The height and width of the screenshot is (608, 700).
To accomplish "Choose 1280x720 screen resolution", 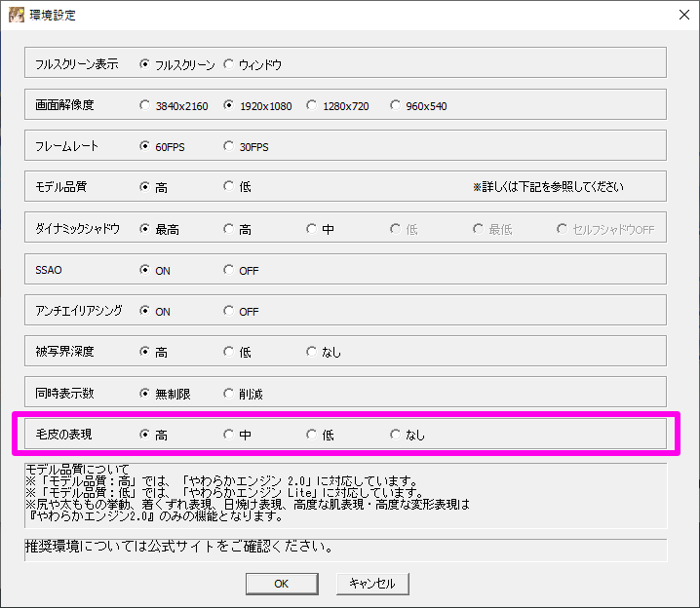I will (x=312, y=105).
